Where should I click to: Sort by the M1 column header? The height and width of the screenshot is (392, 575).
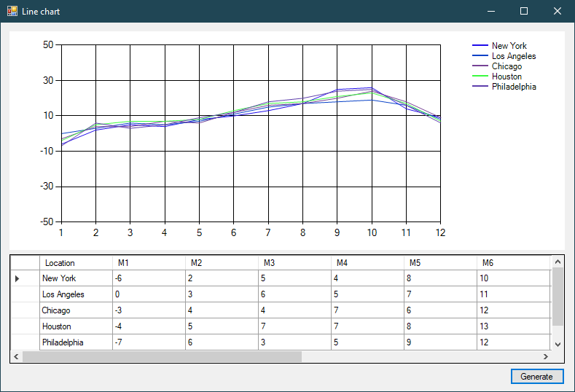pos(149,263)
